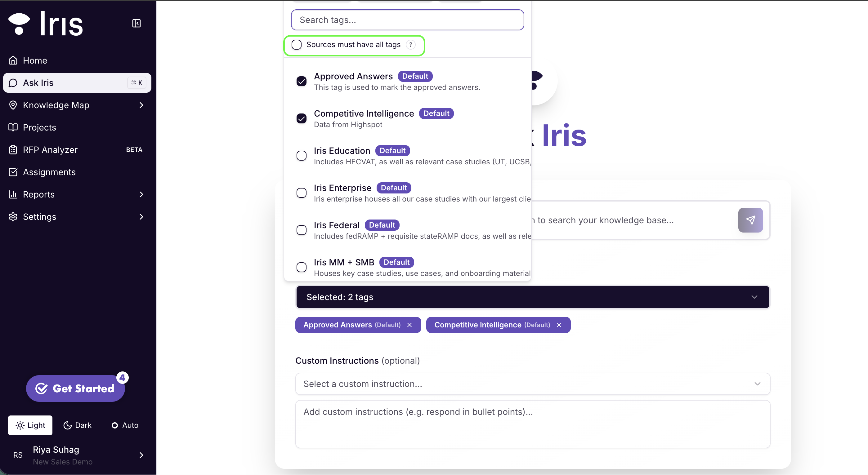Check the Iris Federal tag
Image resolution: width=868 pixels, height=475 pixels.
pyautogui.click(x=302, y=230)
